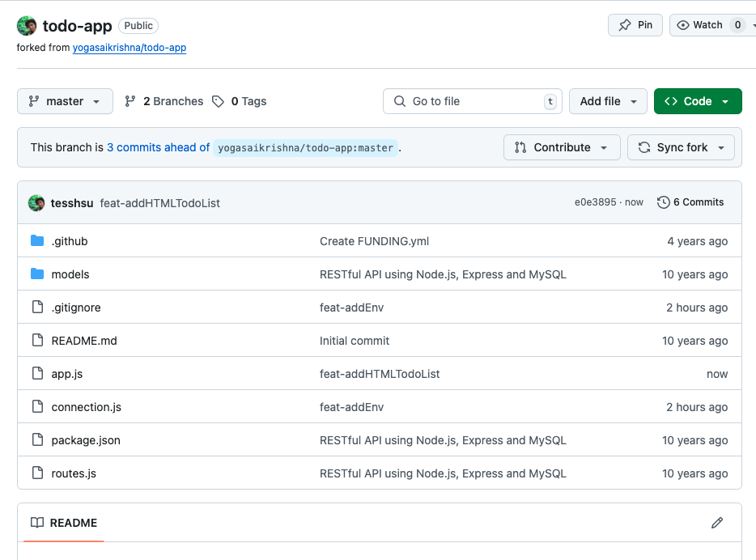This screenshot has width=756, height=560.
Task: Edit README with the pencil icon
Action: click(717, 523)
